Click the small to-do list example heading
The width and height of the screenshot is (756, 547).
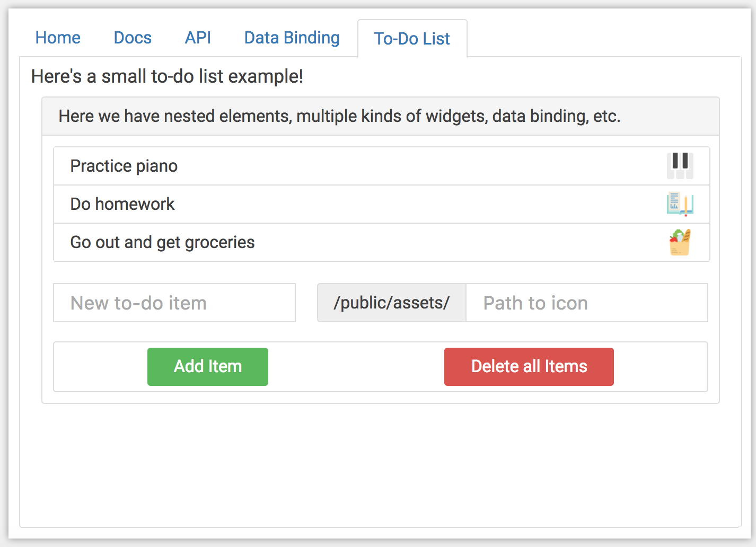click(x=167, y=76)
